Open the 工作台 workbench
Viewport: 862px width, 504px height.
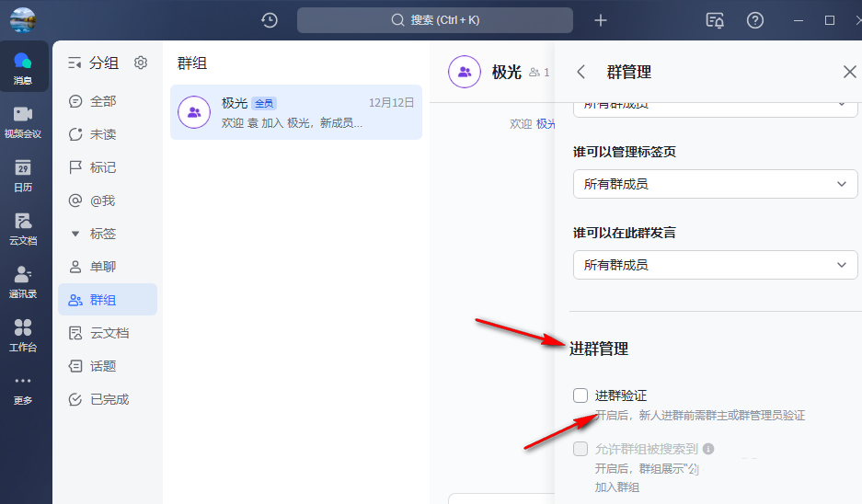point(23,336)
